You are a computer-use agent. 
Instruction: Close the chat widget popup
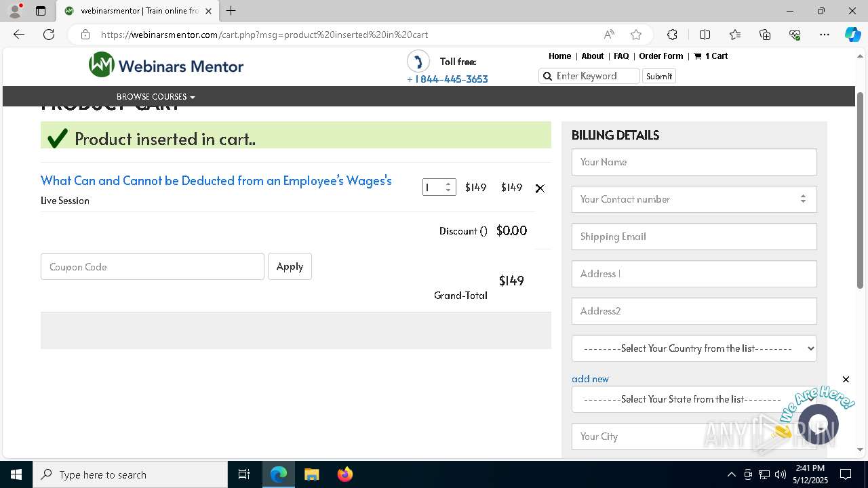846,380
